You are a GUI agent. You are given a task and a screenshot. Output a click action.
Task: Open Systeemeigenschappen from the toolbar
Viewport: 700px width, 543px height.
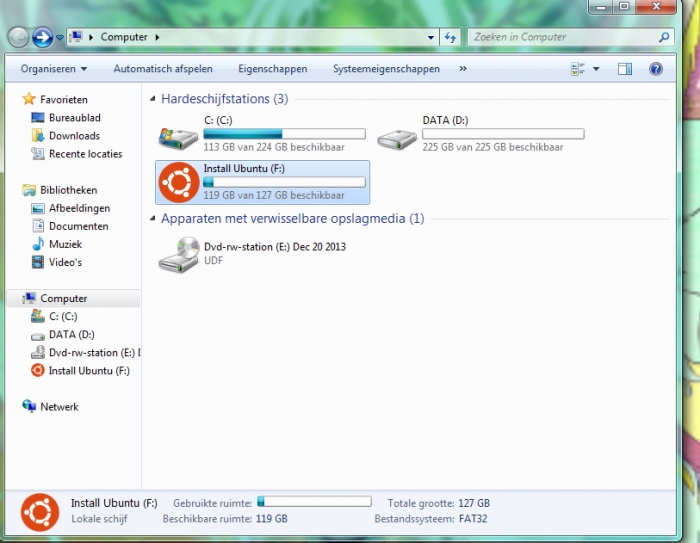[x=386, y=69]
